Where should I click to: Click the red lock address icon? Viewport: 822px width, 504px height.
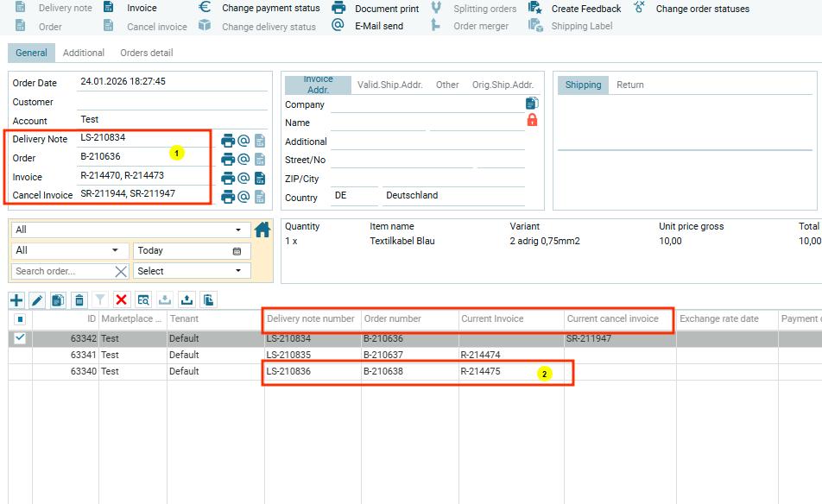pyautogui.click(x=532, y=120)
